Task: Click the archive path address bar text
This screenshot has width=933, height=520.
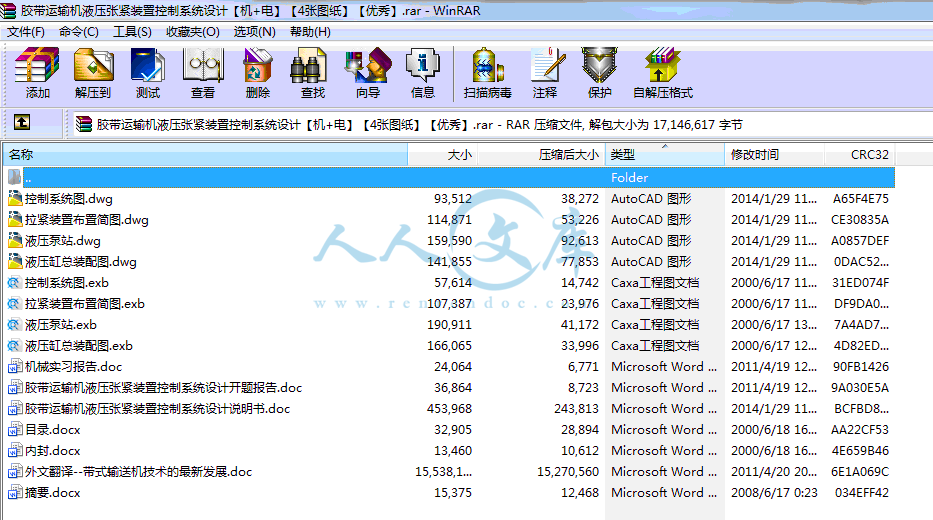Action: pyautogui.click(x=419, y=125)
